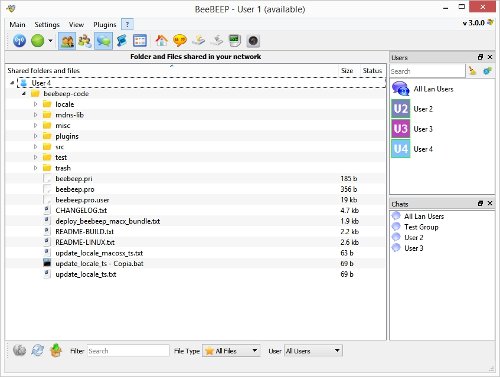500x377 pixels.
Task: Click the green screen monitor toolbar icon
Action: coord(235,41)
